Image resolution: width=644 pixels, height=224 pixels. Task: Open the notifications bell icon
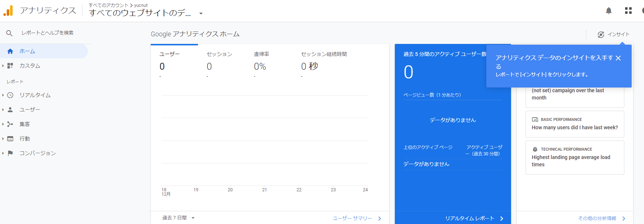point(609,11)
